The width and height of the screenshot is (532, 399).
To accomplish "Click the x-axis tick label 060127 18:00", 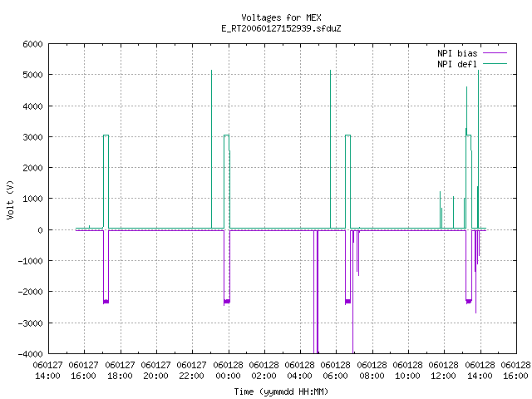I will pos(120,371).
